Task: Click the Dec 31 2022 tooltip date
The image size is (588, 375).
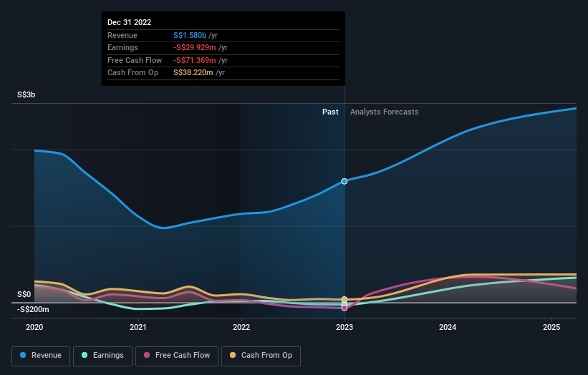Action: [x=130, y=22]
